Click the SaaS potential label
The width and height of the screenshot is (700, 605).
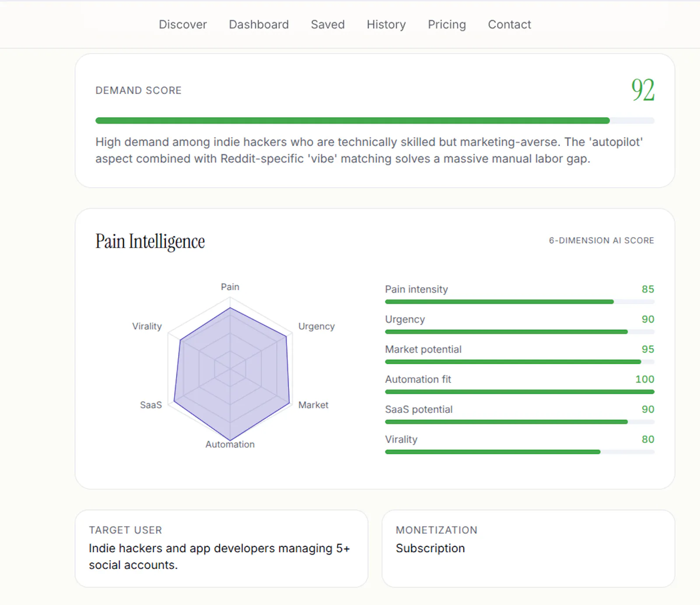[419, 409]
